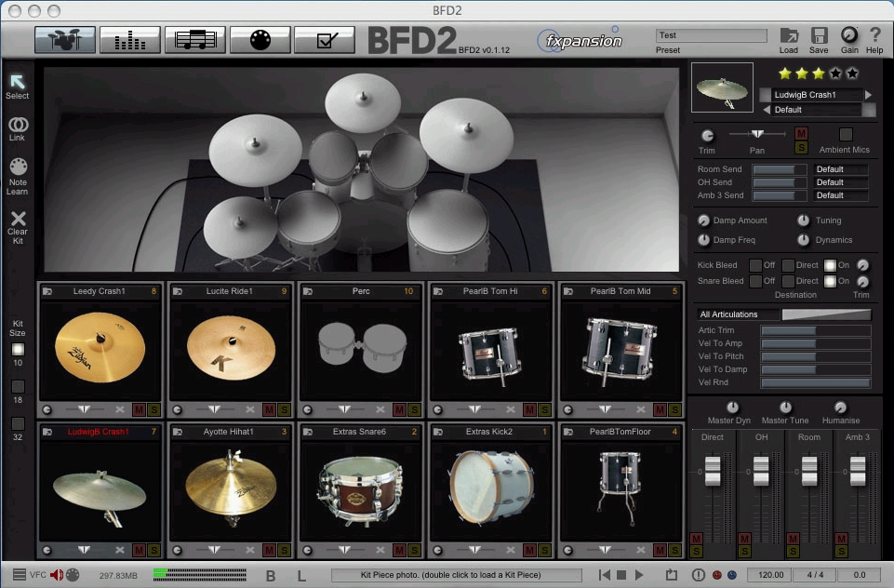Set Kick Bleed destination to Direct
This screenshot has height=588, width=894.
pyautogui.click(x=788, y=265)
